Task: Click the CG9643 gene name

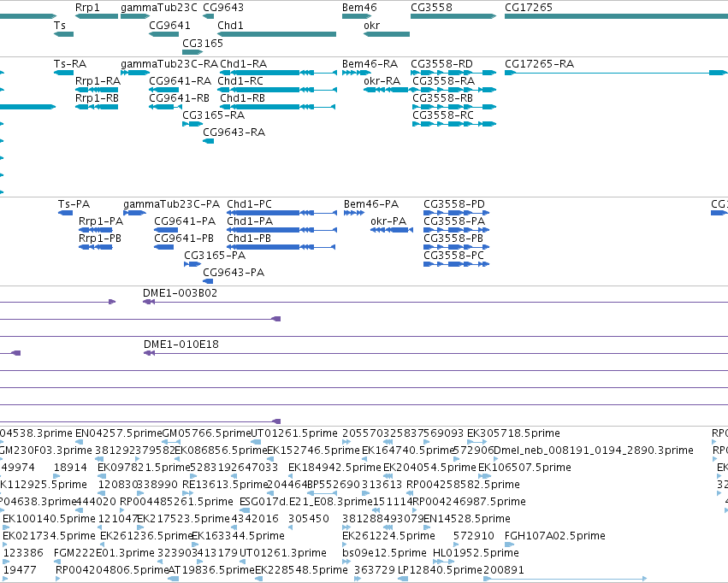Action: pos(223,8)
